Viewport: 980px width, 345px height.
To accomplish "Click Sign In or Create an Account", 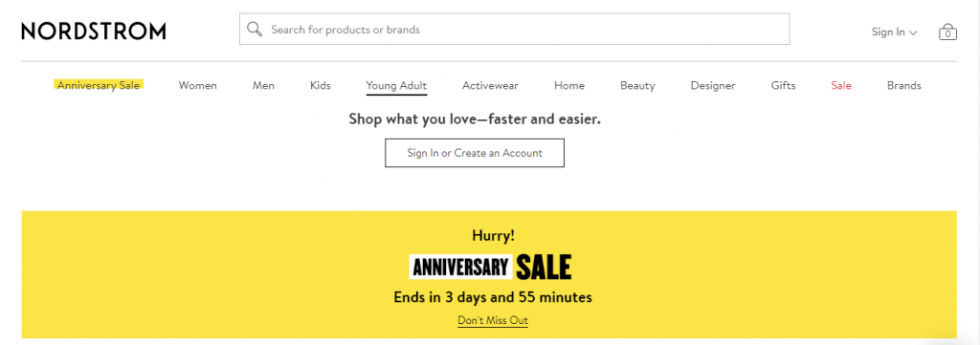I will [475, 153].
